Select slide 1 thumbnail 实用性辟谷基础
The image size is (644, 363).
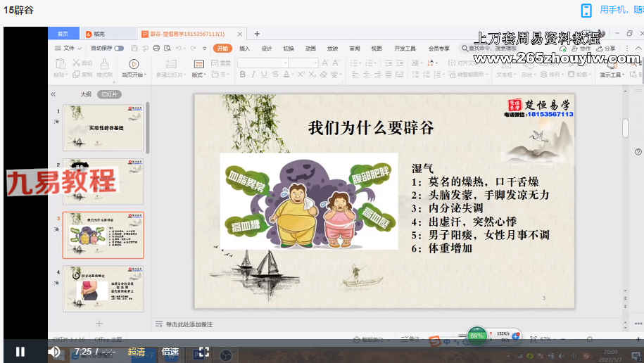pos(103,128)
